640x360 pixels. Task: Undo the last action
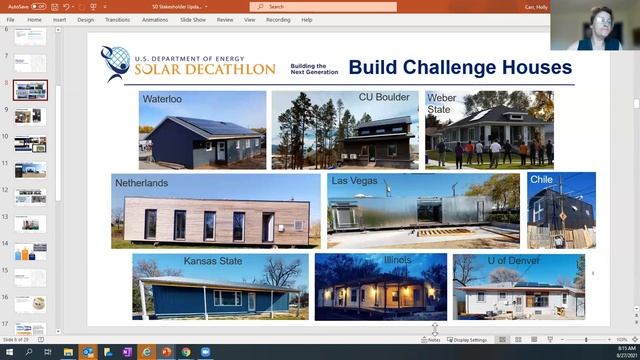point(67,7)
